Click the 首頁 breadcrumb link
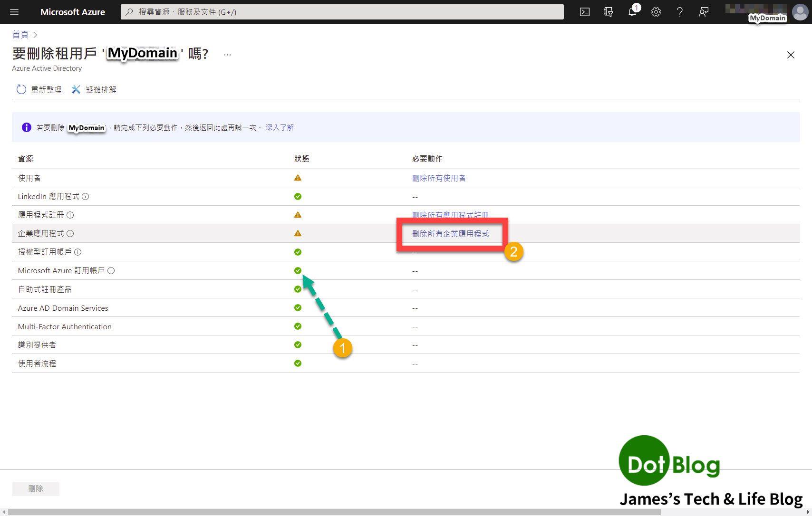 [20, 35]
